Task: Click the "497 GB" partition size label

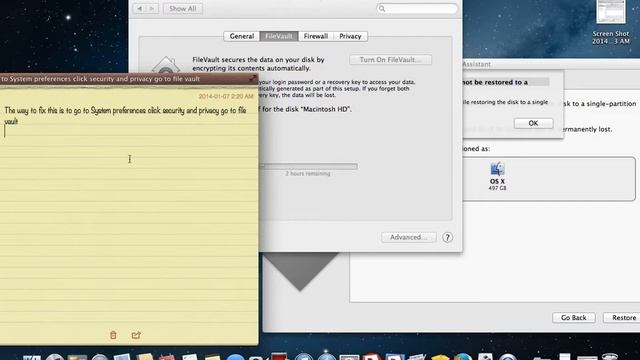Action: pos(497,188)
